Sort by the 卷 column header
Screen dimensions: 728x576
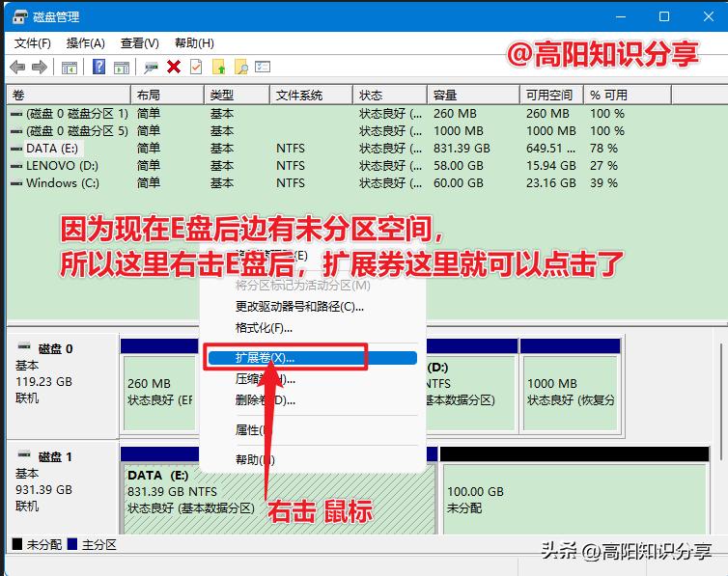[69, 96]
